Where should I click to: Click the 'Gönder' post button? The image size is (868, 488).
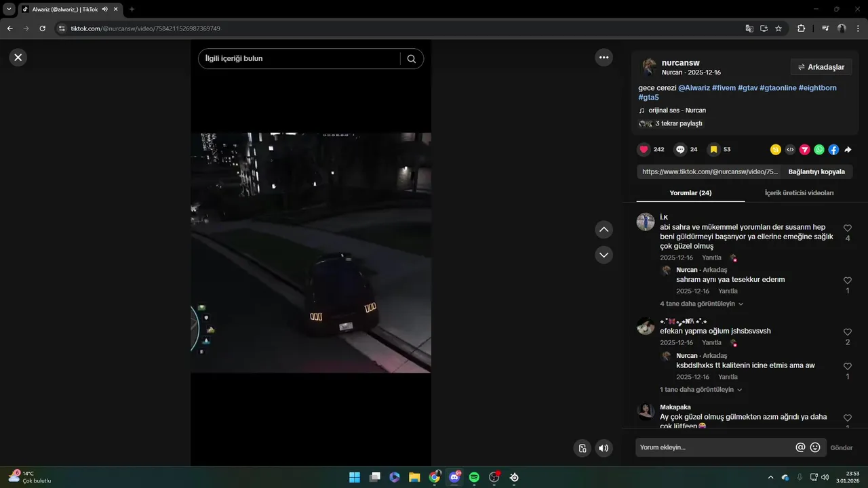(x=842, y=448)
